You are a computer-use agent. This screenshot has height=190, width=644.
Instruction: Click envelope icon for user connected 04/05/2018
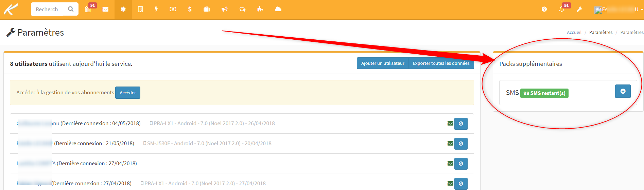tap(450, 123)
